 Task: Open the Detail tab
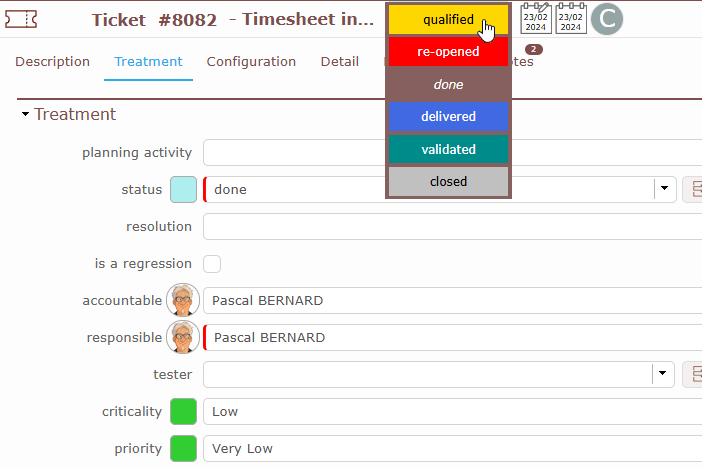(339, 62)
